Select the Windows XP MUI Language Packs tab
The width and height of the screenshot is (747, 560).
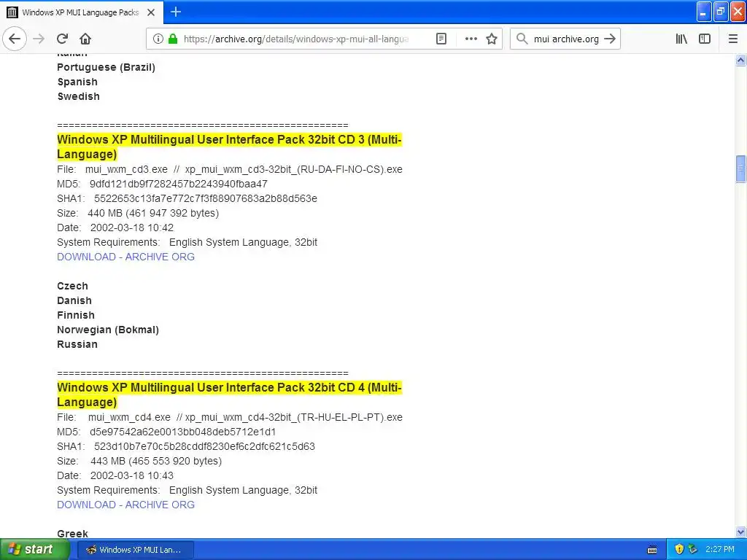82,12
